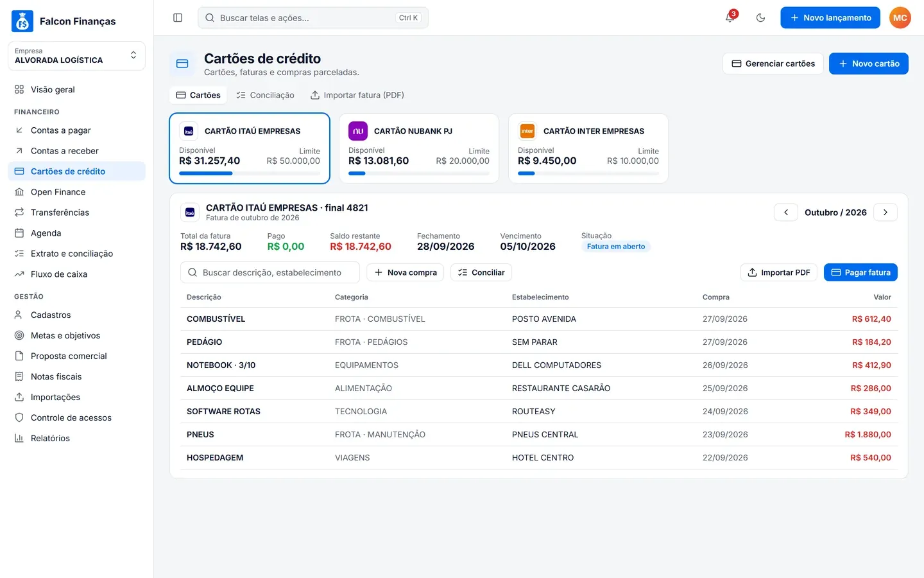The image size is (924, 578).
Task: Go to next month invoice
Action: coord(886,213)
